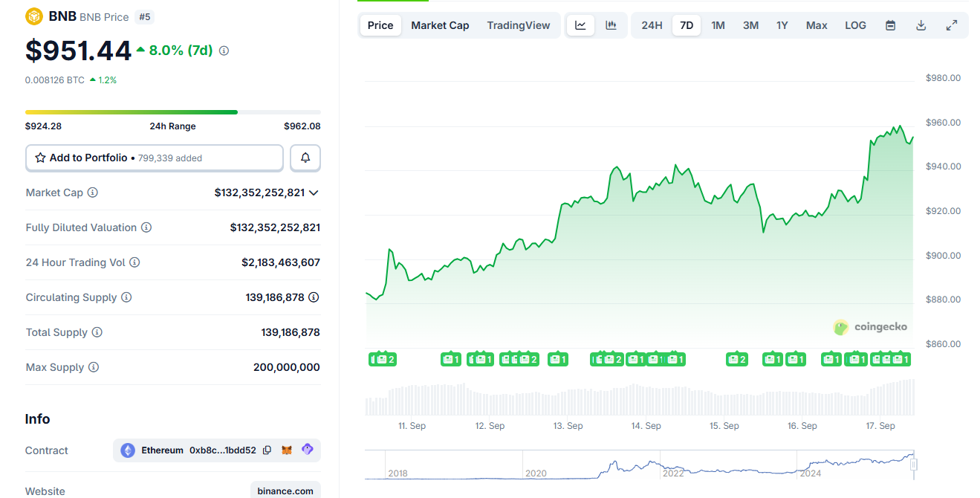Click the $924.28 range low value
The width and height of the screenshot is (980, 498).
point(43,126)
